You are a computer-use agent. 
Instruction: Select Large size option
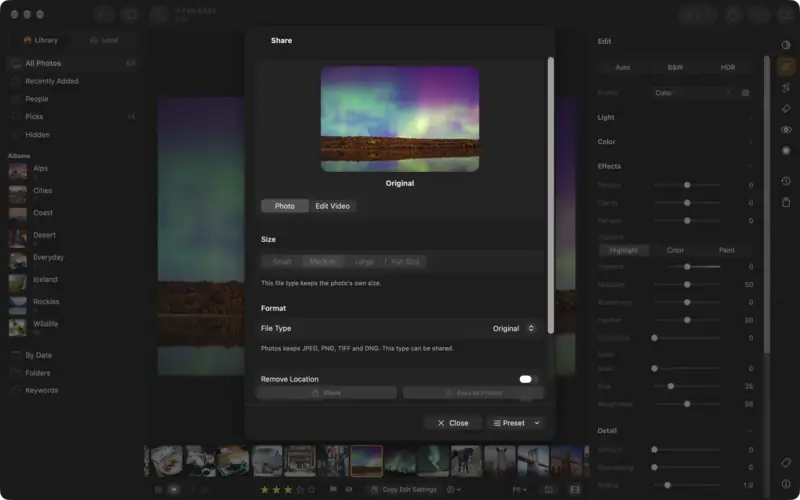point(364,262)
